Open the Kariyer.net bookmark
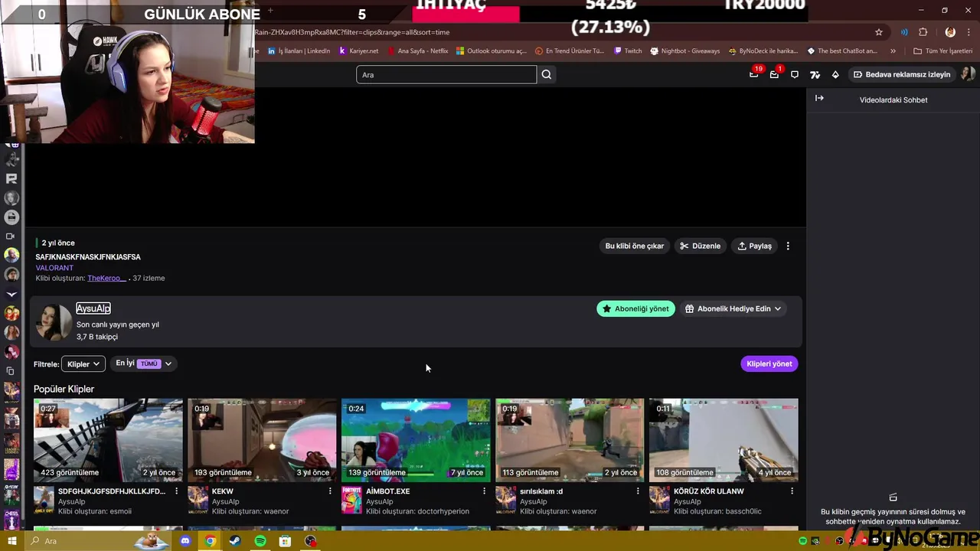The height and width of the screenshot is (551, 980). pos(358,51)
